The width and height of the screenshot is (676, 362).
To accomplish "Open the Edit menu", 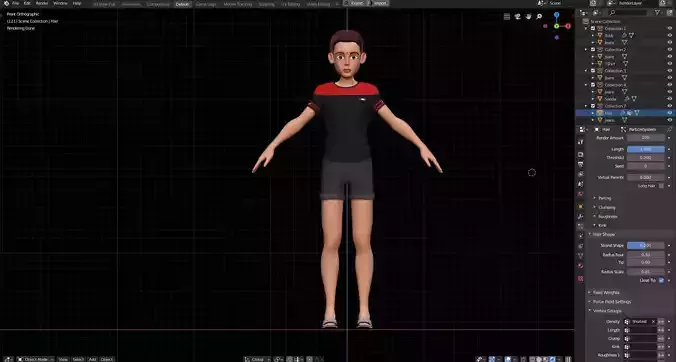I will [27, 3].
